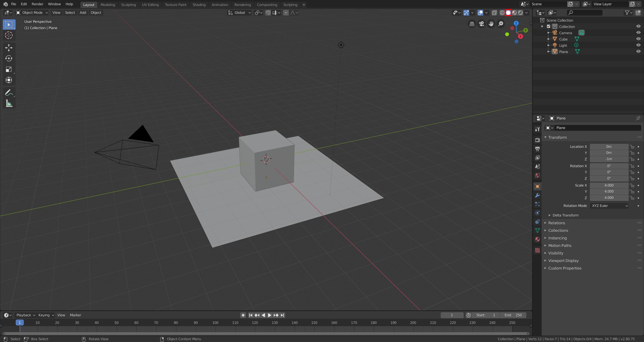Switch to the Shading workspace tab
This screenshot has width=644, height=342.
tap(199, 5)
